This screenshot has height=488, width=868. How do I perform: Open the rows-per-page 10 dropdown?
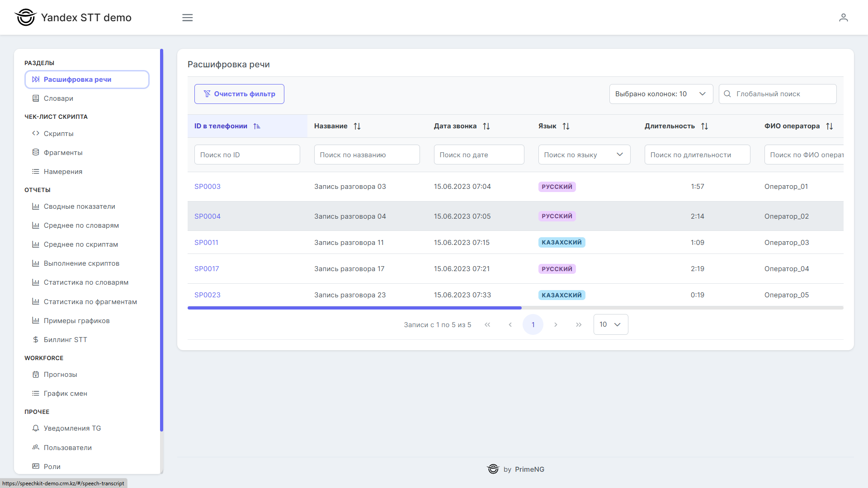click(610, 324)
